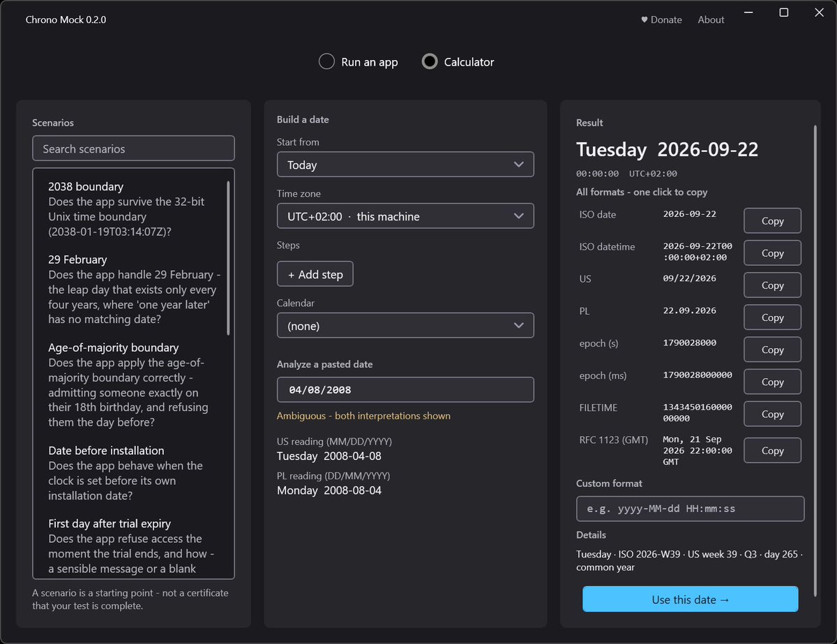
Task: Close the Chrono Mock window
Action: 820,13
